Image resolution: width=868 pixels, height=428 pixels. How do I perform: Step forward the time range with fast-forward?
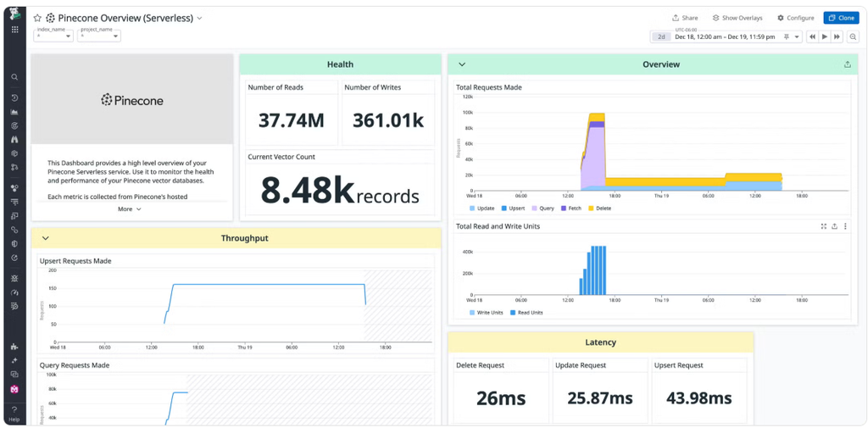[837, 36]
